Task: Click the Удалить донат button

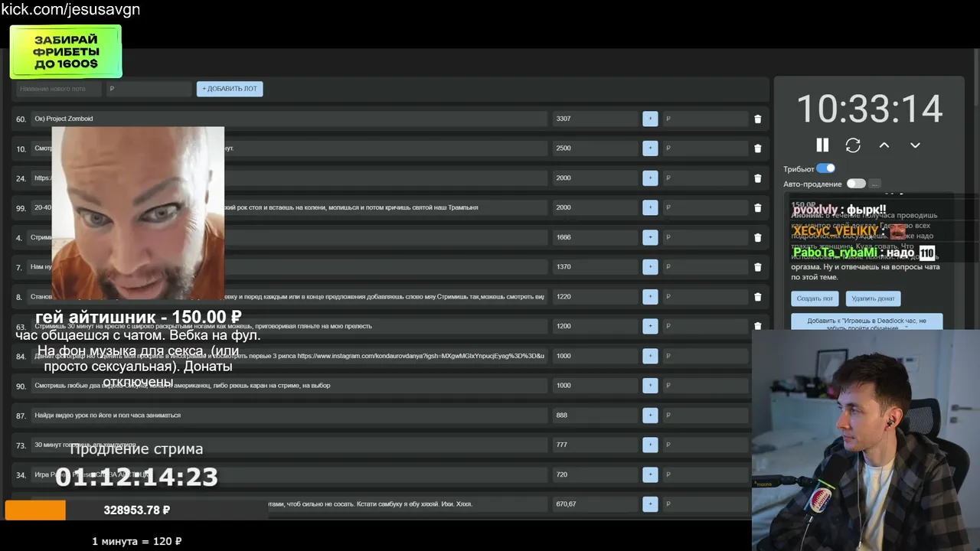Action: click(x=873, y=298)
